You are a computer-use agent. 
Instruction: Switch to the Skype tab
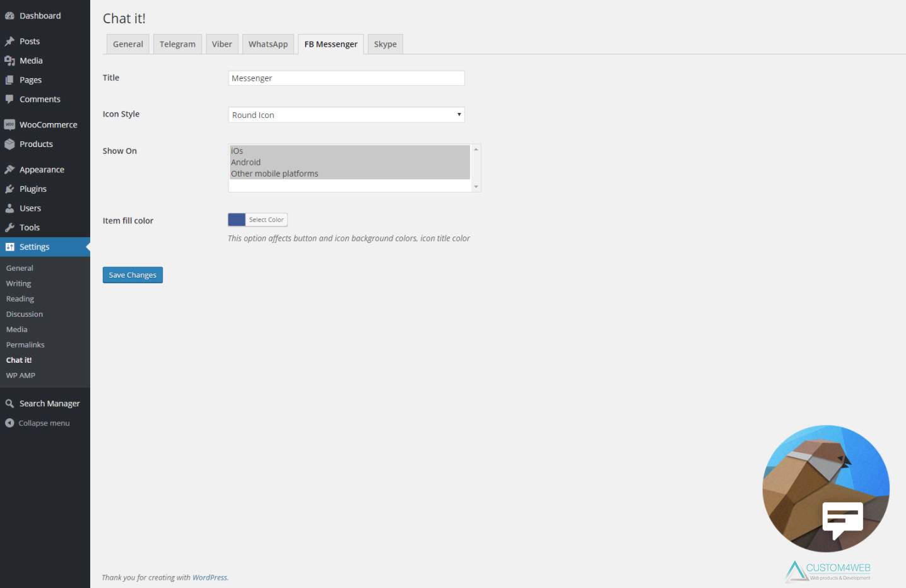click(385, 44)
